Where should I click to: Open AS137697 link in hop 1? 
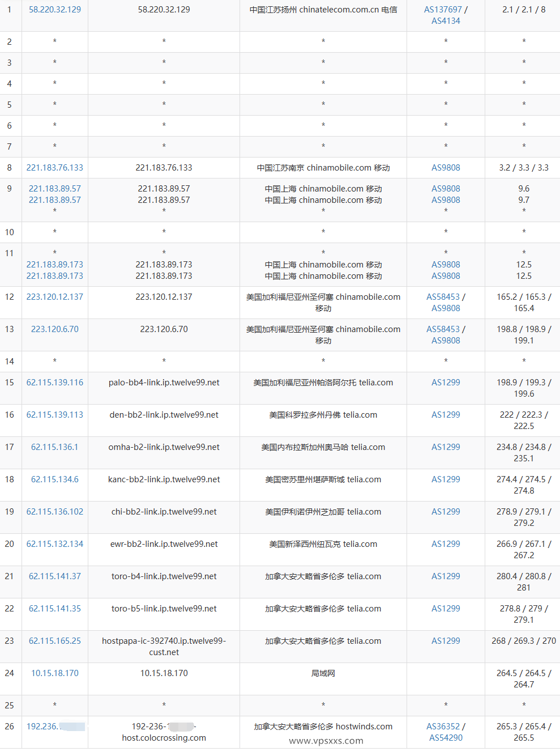tap(443, 10)
